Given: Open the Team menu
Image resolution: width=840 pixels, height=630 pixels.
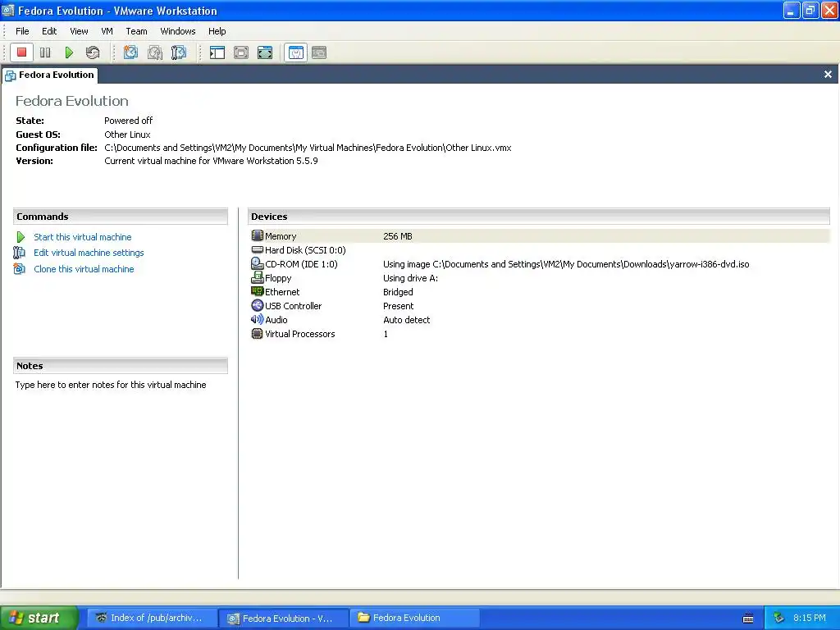Looking at the screenshot, I should coord(137,31).
